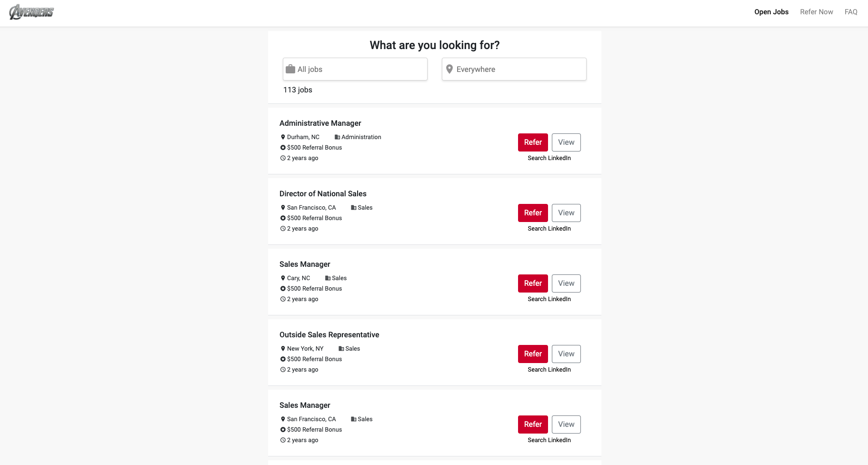This screenshot has width=868, height=465.
Task: Click the location pin next to Durham, NC
Action: [x=283, y=137]
